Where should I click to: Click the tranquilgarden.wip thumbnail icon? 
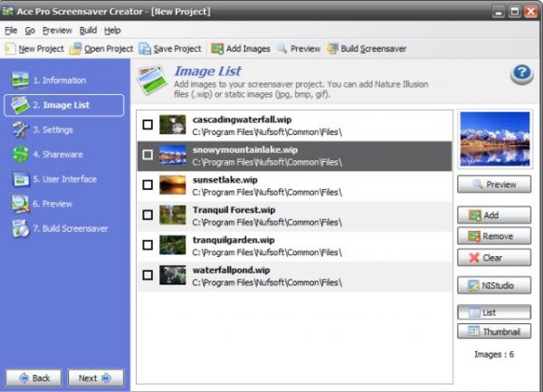pos(173,245)
